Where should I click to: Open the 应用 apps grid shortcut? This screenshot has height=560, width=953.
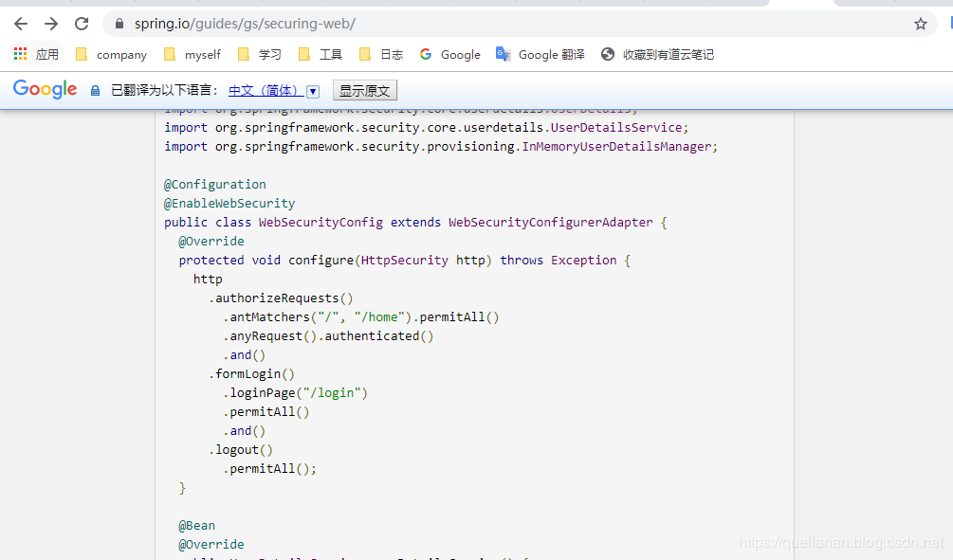pos(36,54)
